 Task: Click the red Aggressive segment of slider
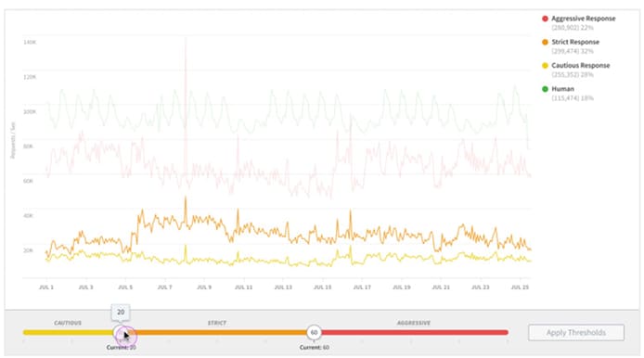[415, 332]
